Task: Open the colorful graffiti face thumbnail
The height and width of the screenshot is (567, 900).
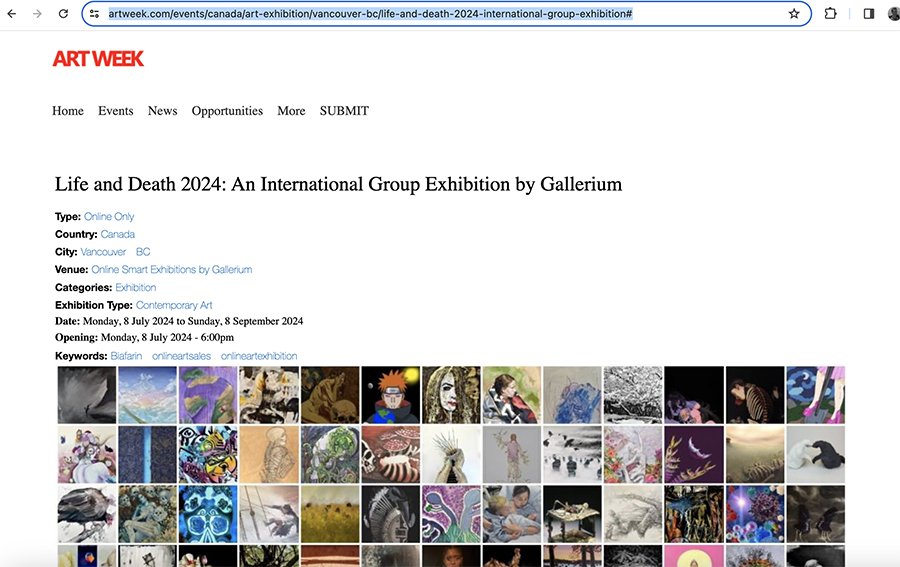Action: (208, 455)
